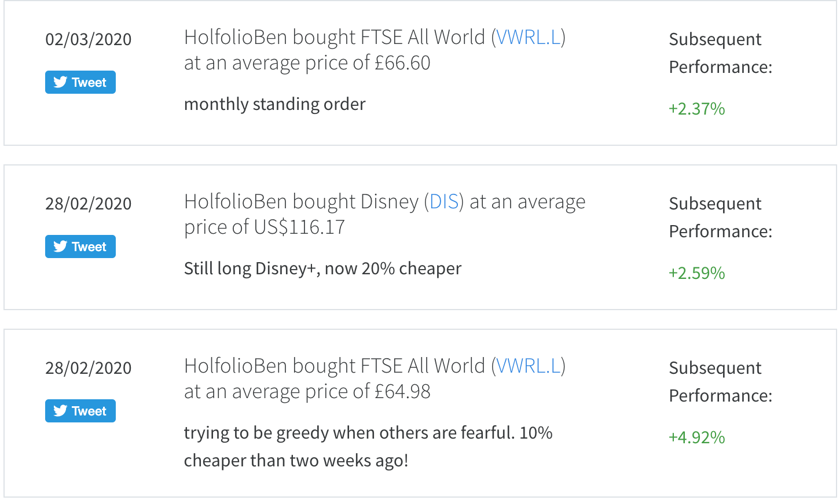Select the green +4.92% performance figure

pos(696,437)
